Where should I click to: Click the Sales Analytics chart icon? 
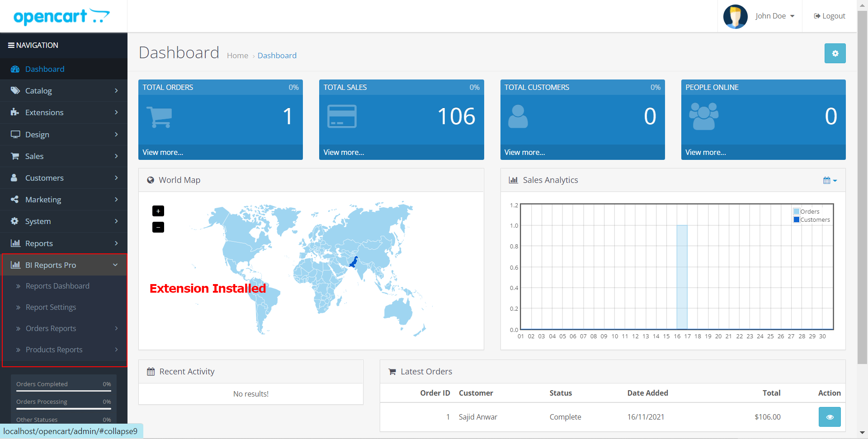pyautogui.click(x=513, y=180)
